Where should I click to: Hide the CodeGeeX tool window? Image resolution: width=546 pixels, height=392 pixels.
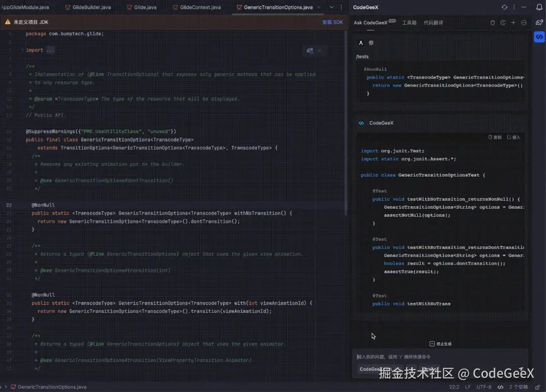point(524,7)
